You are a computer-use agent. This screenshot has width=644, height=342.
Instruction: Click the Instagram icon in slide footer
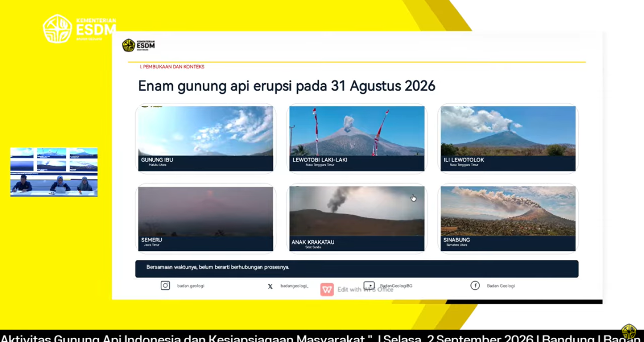pos(166,286)
